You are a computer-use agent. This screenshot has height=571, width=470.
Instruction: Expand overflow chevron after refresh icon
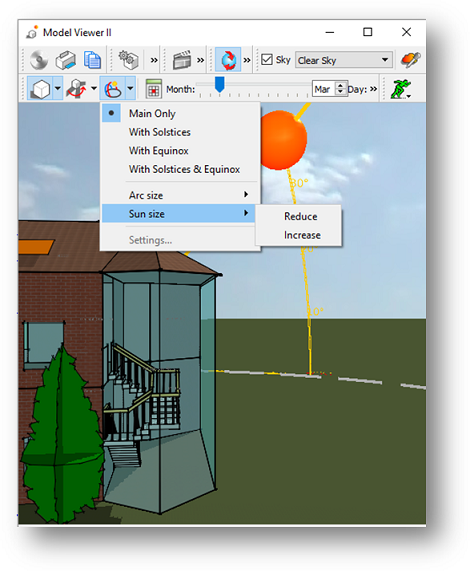pyautogui.click(x=247, y=60)
